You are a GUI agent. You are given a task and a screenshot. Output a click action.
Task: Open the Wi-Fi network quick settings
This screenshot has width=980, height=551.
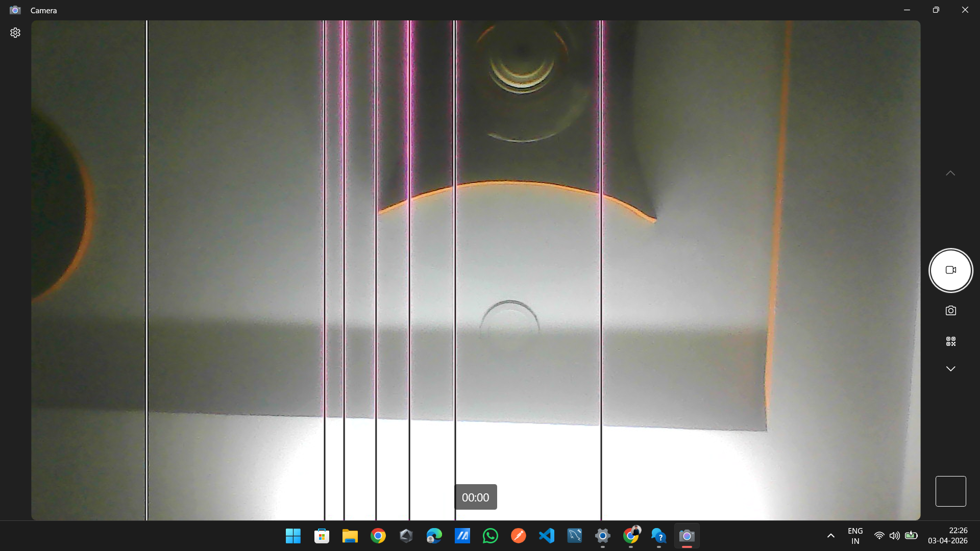879,536
